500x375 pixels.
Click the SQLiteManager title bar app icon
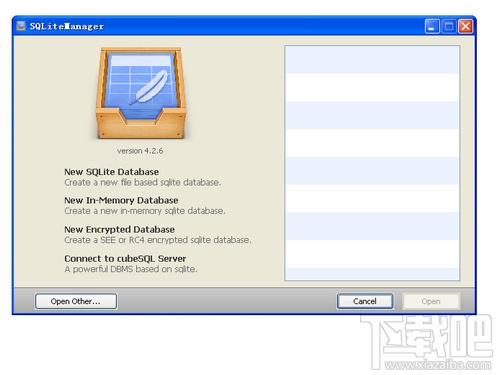click(x=21, y=26)
